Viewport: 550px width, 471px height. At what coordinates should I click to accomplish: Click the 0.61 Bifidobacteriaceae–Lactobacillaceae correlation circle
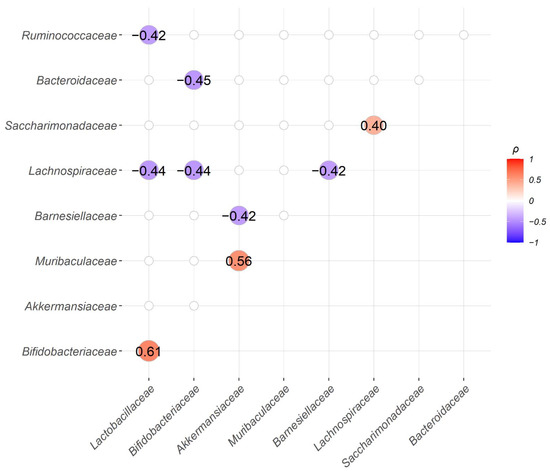pos(149,351)
